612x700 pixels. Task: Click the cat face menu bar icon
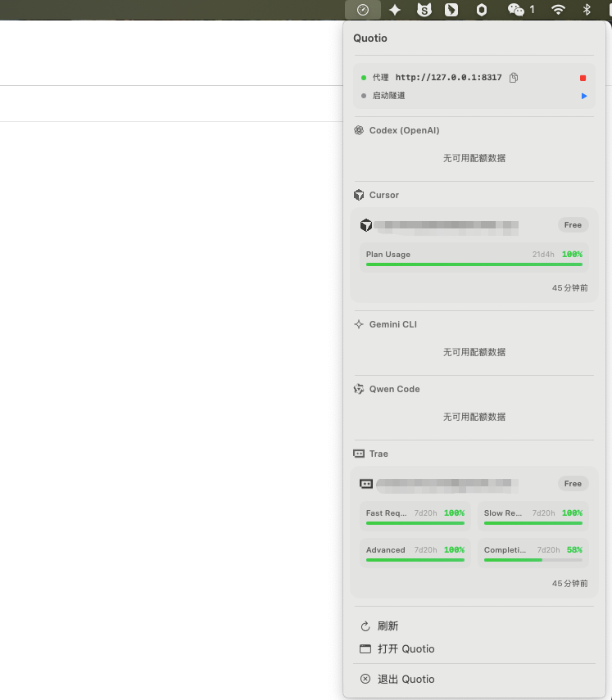tap(424, 10)
